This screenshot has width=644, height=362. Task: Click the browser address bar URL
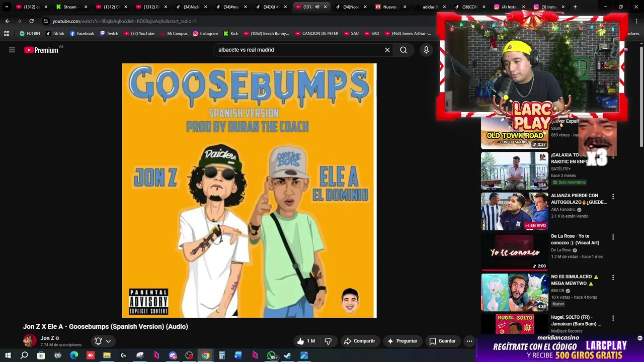coord(124,21)
